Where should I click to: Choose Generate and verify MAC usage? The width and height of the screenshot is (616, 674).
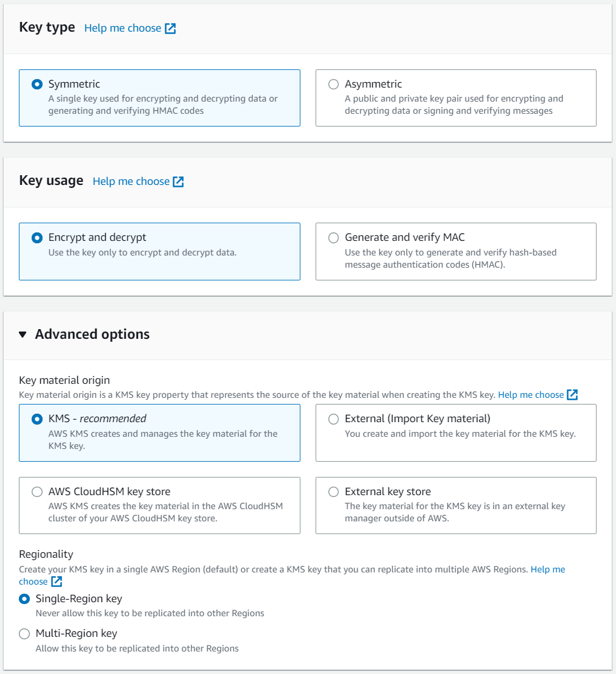tap(333, 238)
